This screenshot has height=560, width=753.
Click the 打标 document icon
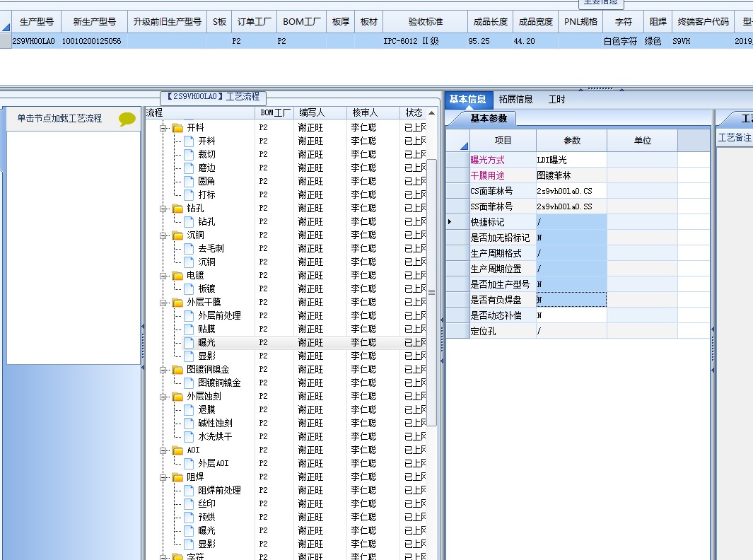pyautogui.click(x=189, y=194)
